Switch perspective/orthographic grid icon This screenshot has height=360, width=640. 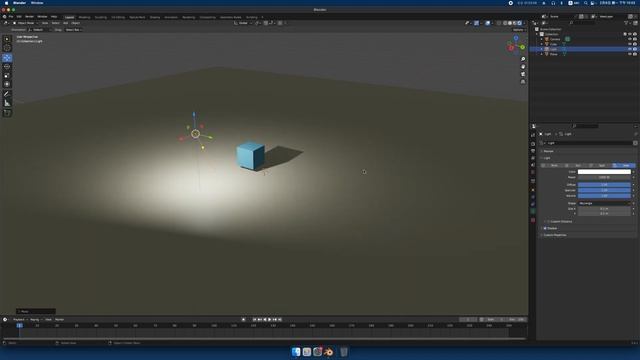click(x=523, y=82)
